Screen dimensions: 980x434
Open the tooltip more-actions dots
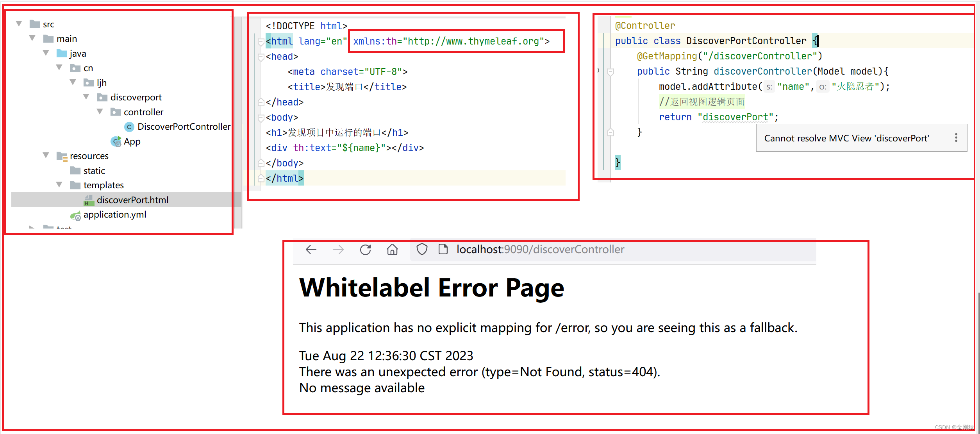956,138
